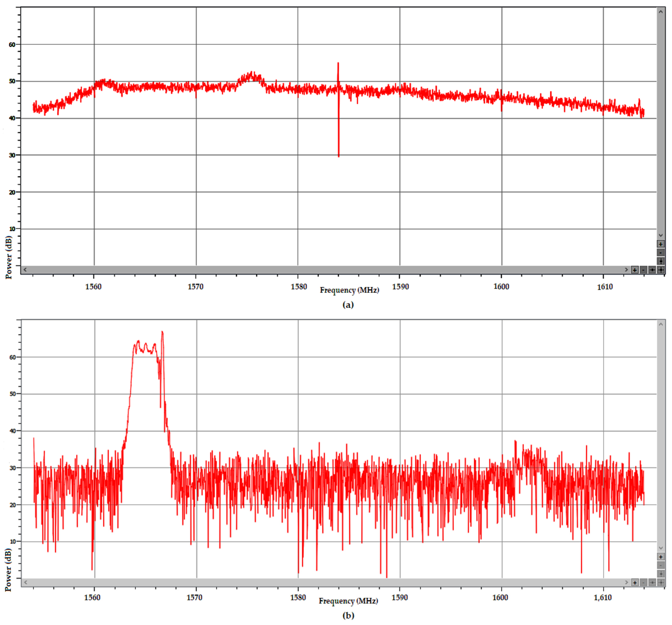Zoom in vertically on graph (a)
Viewport: 672px width, 625px height.
pyautogui.click(x=661, y=244)
